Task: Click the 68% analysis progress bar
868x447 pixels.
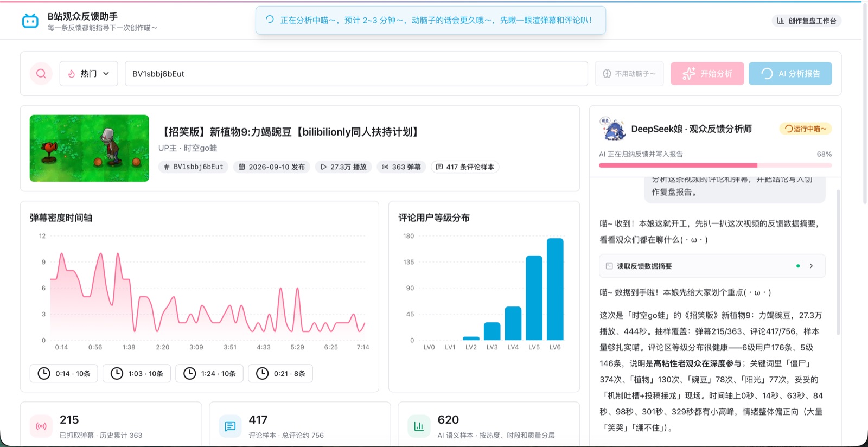Action: pos(715,165)
